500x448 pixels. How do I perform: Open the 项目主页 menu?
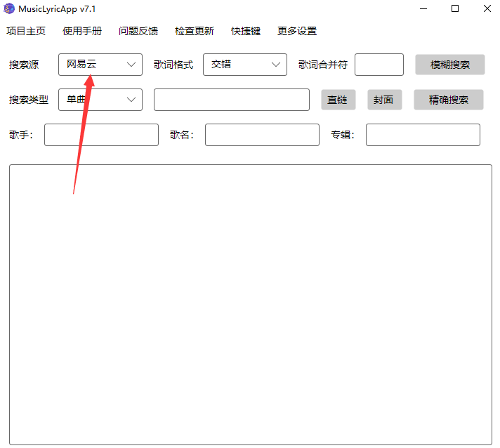(x=26, y=31)
